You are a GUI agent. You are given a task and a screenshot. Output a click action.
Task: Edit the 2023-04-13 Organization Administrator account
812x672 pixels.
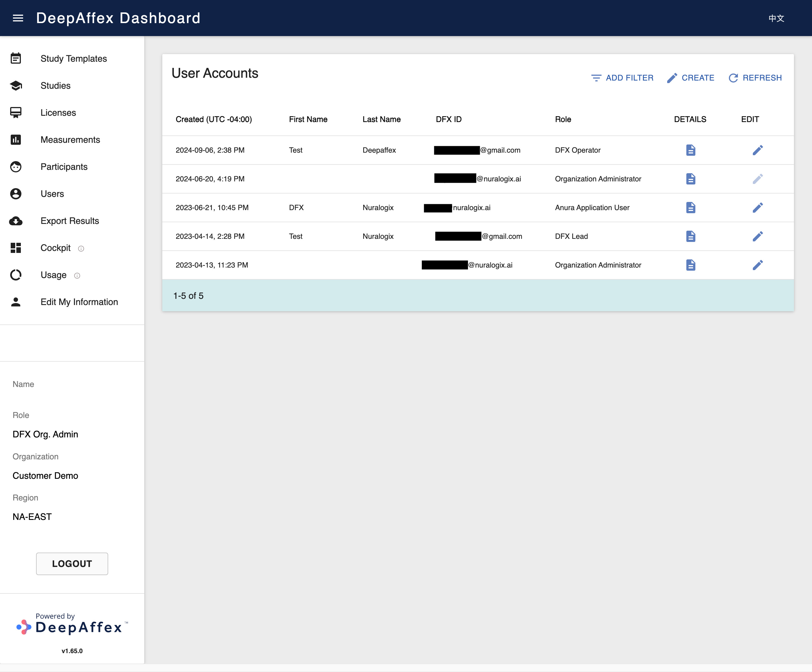[x=757, y=265]
